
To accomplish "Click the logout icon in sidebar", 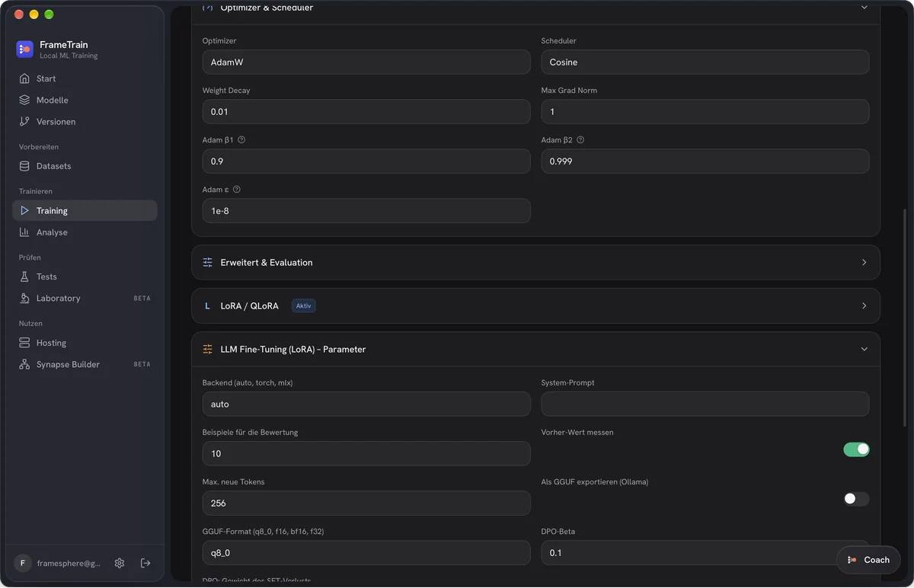I will click(145, 563).
